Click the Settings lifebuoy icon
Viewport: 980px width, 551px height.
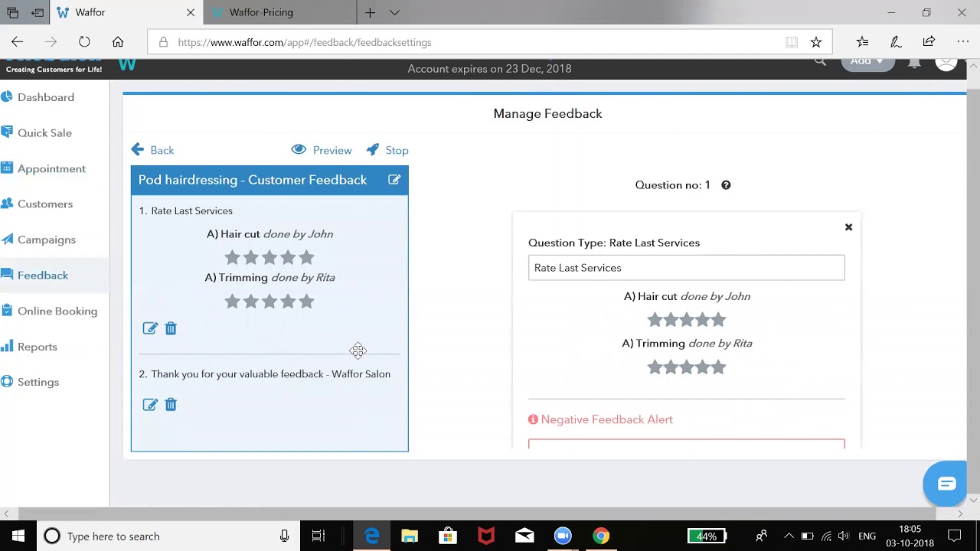click(x=7, y=381)
